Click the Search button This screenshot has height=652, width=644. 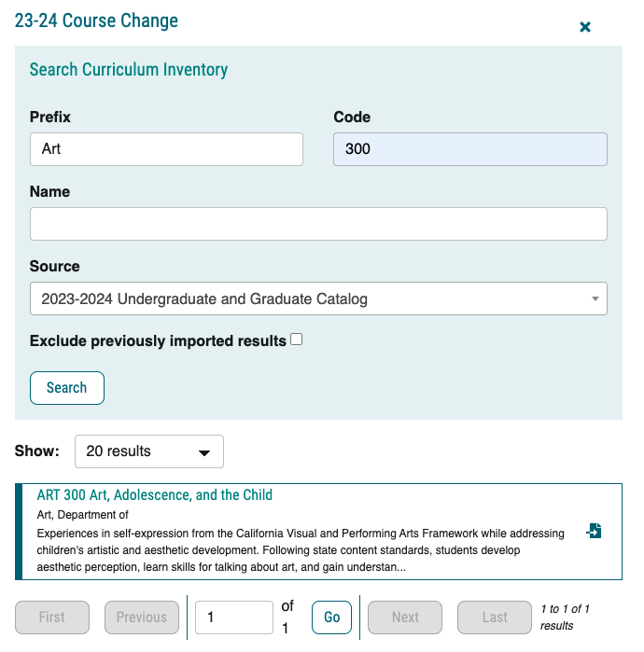(67, 388)
